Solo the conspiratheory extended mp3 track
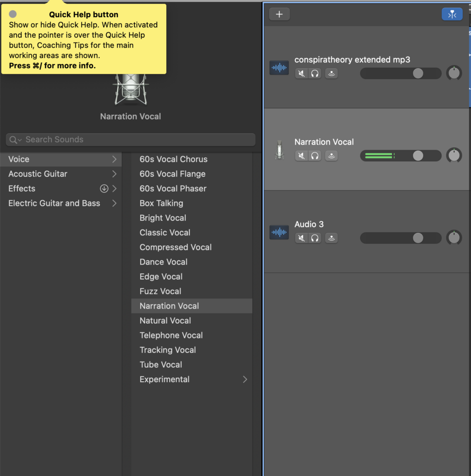This screenshot has height=476, width=471. pyautogui.click(x=315, y=73)
